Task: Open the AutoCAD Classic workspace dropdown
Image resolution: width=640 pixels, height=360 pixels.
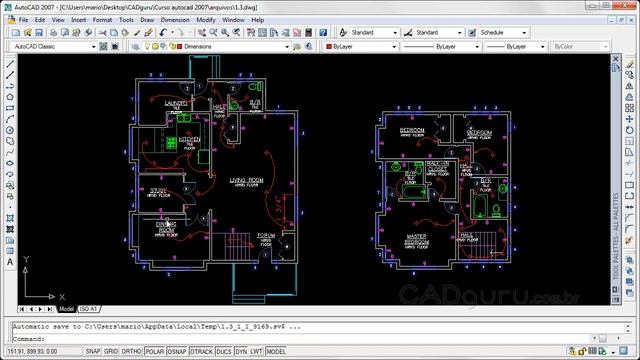Action: [53, 47]
